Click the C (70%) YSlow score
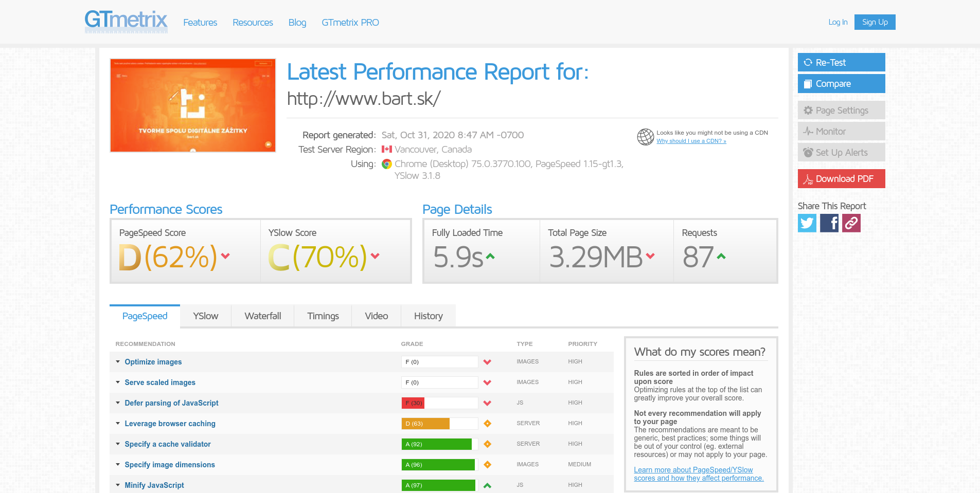Image resolution: width=980 pixels, height=493 pixels. coord(317,257)
